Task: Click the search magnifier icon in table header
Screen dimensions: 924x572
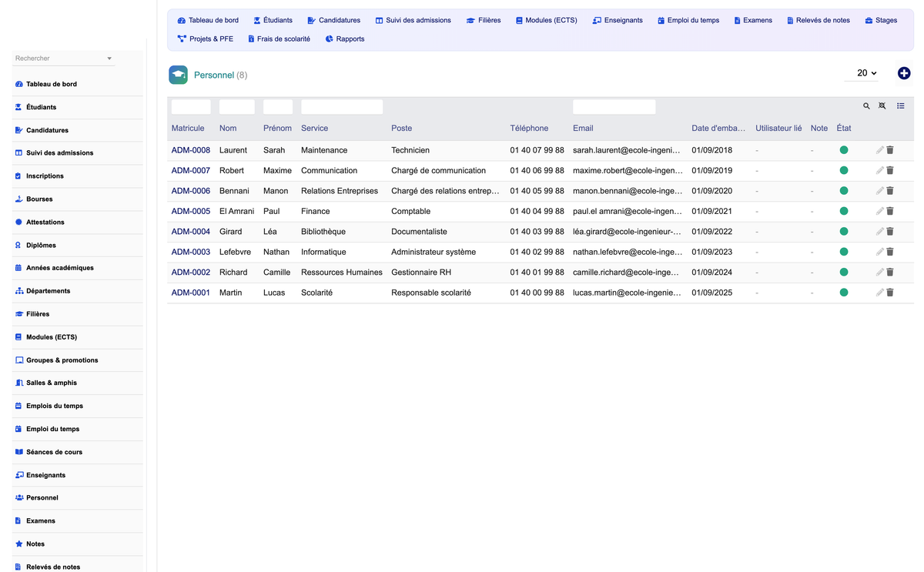Action: coord(866,106)
